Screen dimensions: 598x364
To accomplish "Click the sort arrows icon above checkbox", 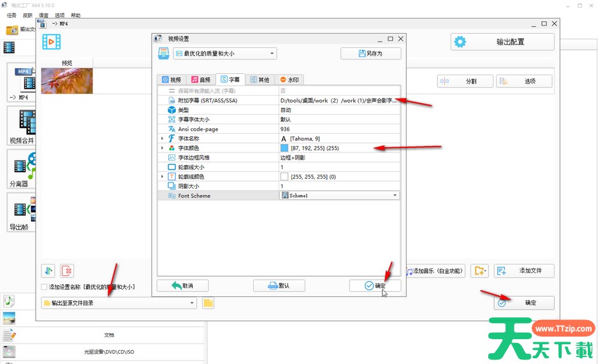I will [x=48, y=271].
